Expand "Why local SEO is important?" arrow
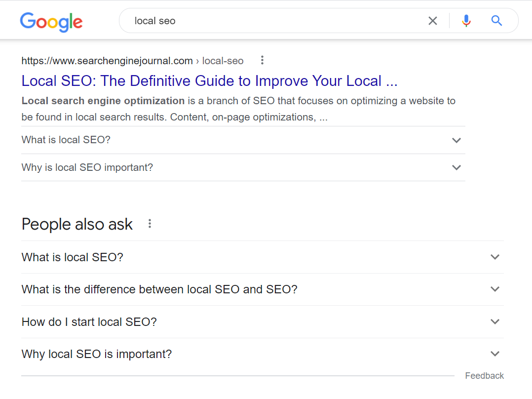532x399 pixels. [495, 354]
